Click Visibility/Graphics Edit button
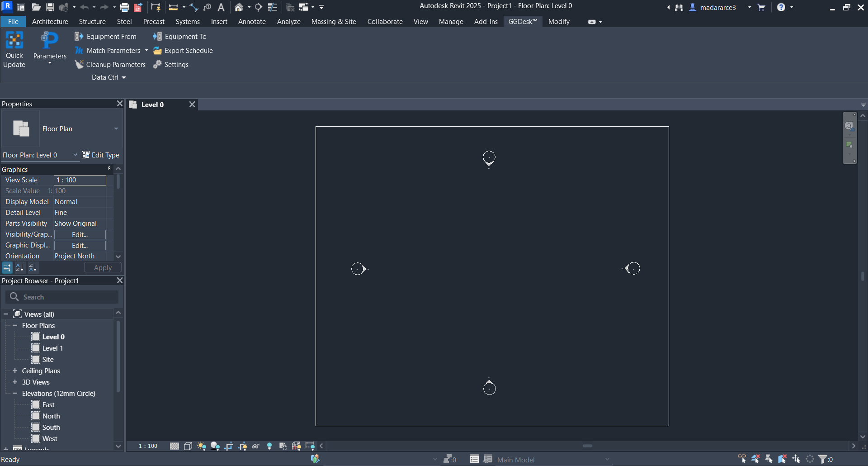The height and width of the screenshot is (466, 868). (80, 234)
